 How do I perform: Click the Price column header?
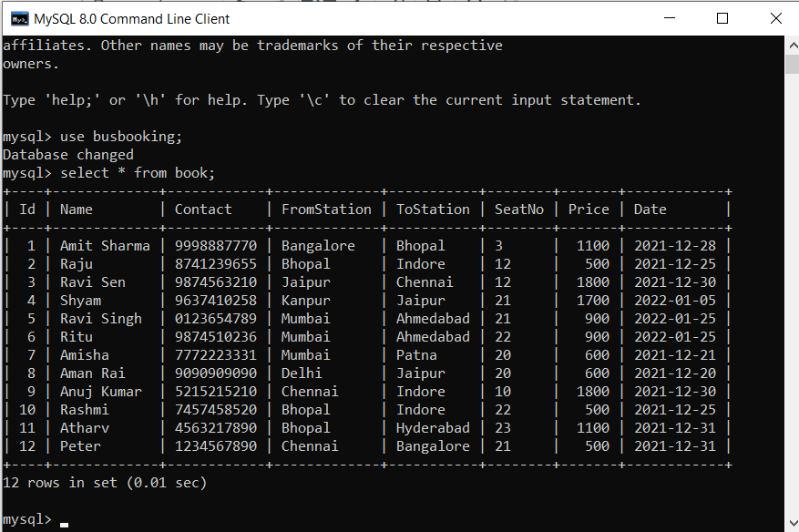coord(589,210)
